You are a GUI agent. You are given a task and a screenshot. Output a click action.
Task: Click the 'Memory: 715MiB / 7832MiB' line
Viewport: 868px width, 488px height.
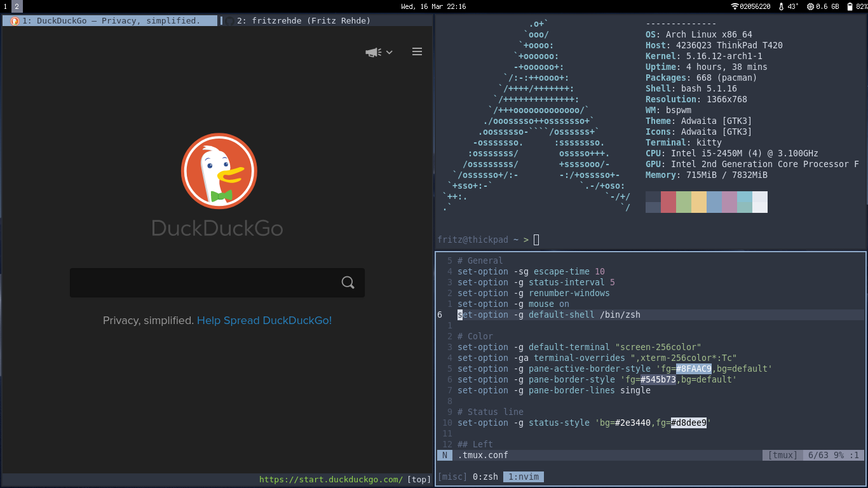[707, 175]
